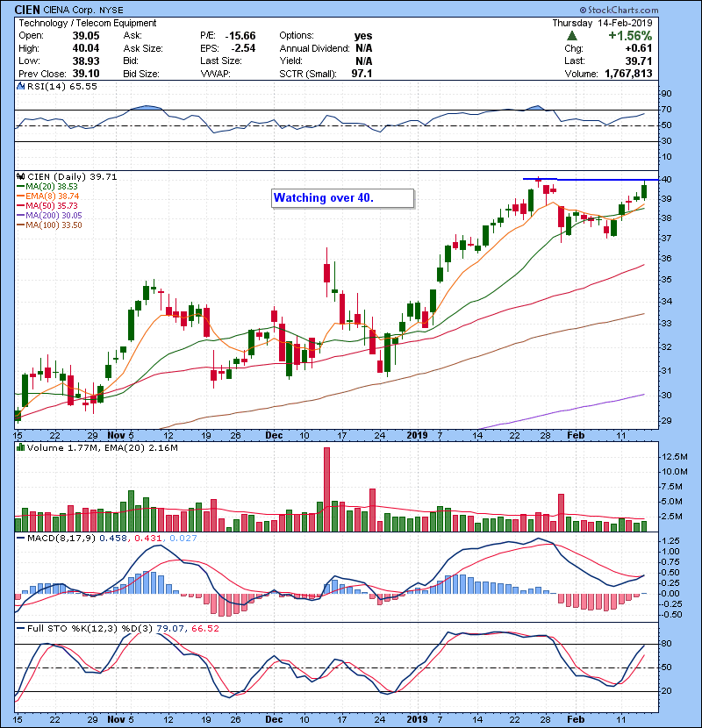Click the -0.50 MACD axis label
Screen dimensions: 702x728
(670, 615)
